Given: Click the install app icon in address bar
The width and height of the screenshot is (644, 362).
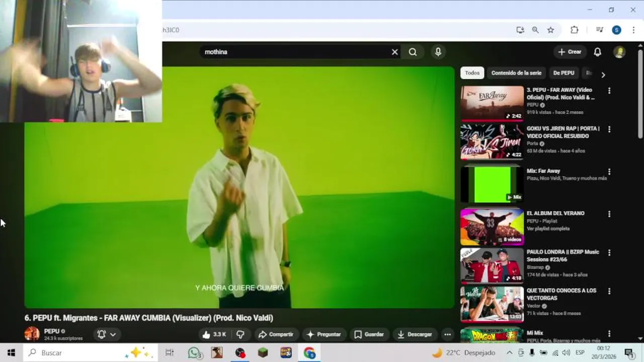Looking at the screenshot, I should 520,30.
